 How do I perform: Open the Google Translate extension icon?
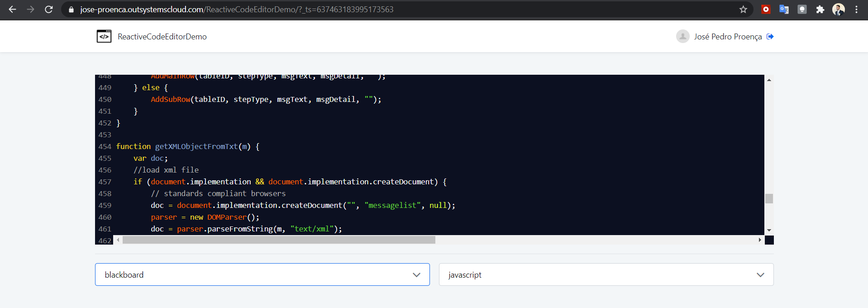pyautogui.click(x=784, y=9)
